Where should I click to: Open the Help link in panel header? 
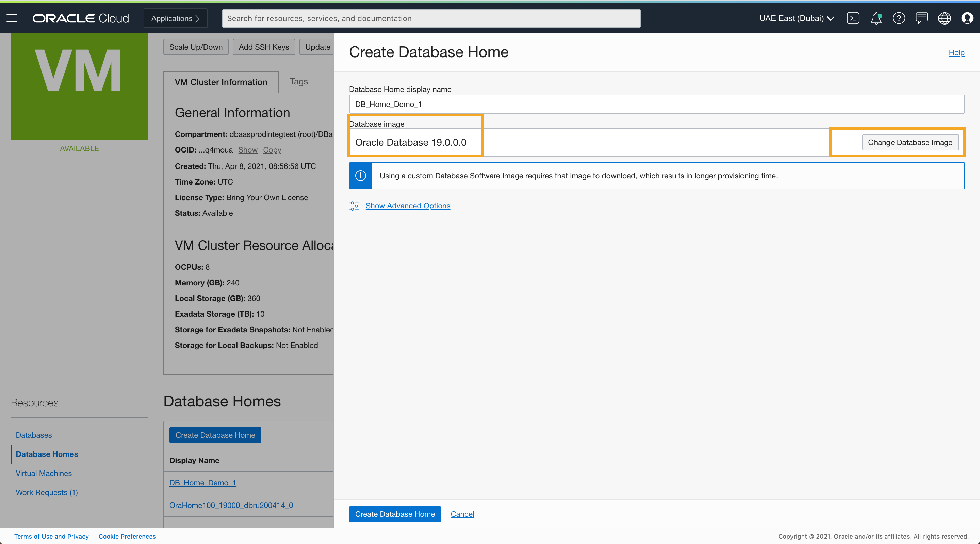coord(957,52)
